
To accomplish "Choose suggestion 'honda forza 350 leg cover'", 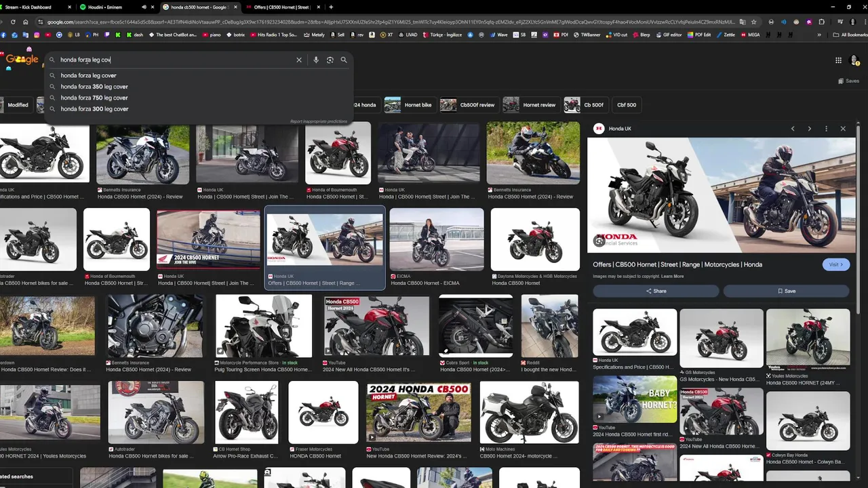I will (x=198, y=87).
